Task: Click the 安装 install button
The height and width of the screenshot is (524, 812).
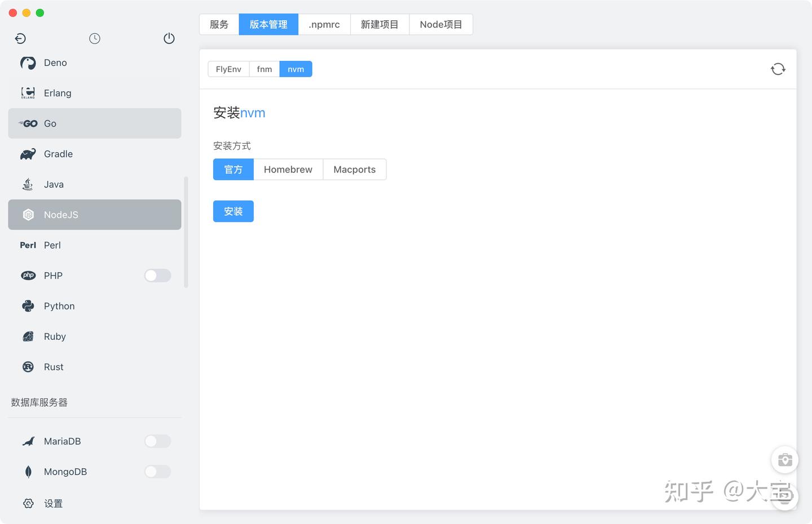Action: (233, 211)
